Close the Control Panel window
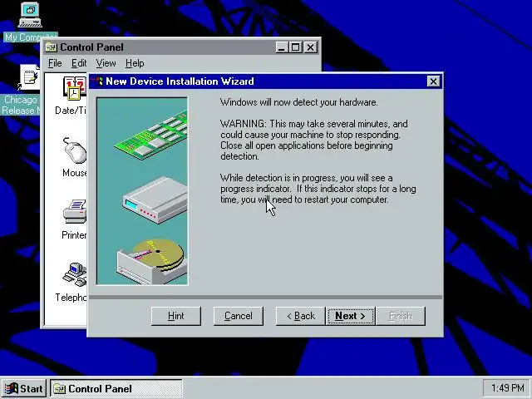 (x=310, y=47)
